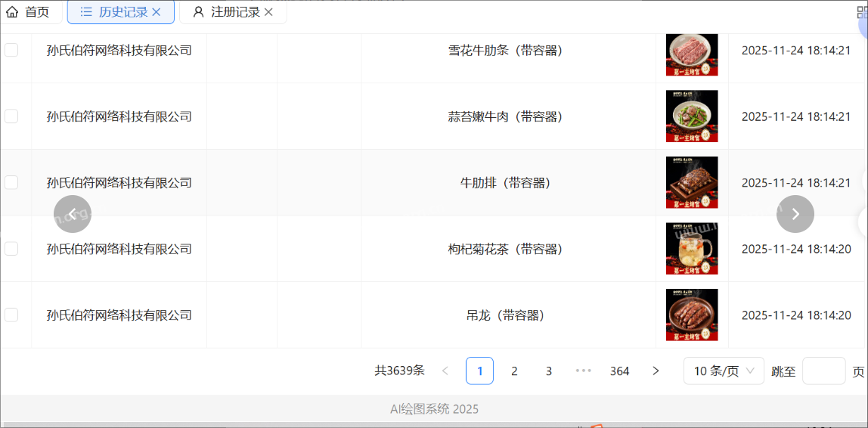The width and height of the screenshot is (868, 428).
Task: Expand the ••• pagination ellipsis
Action: [x=584, y=371]
